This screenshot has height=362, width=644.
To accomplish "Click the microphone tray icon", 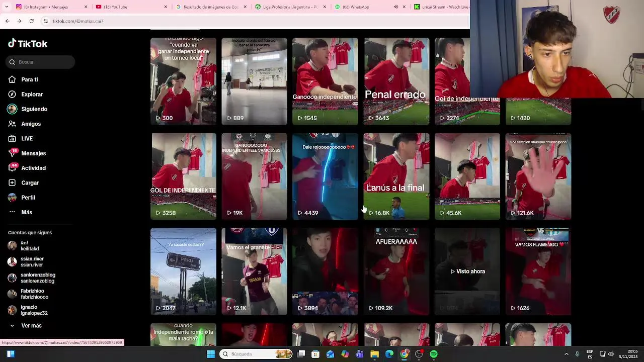I will click(x=577, y=354).
